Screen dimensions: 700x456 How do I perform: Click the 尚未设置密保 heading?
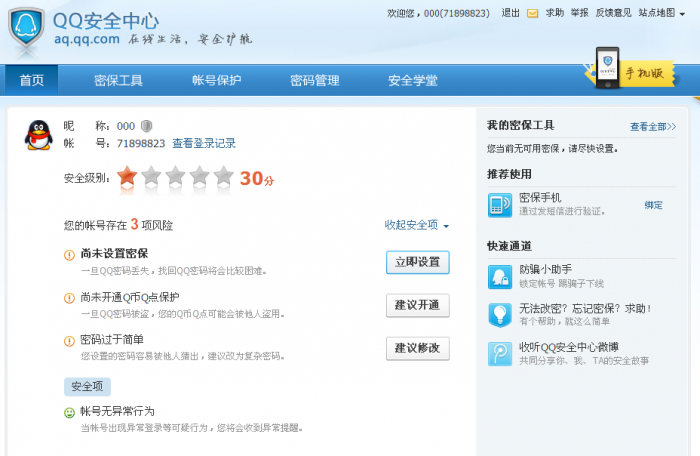(114, 254)
